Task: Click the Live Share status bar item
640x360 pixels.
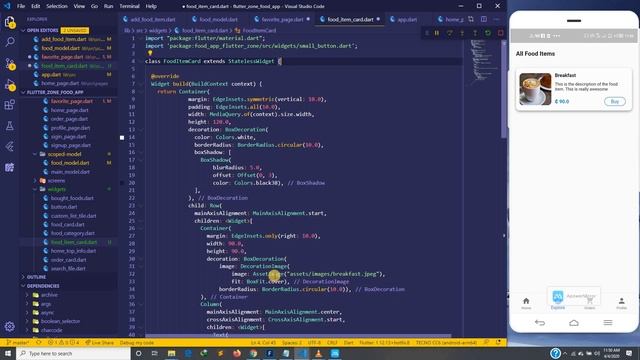Action: point(100,343)
